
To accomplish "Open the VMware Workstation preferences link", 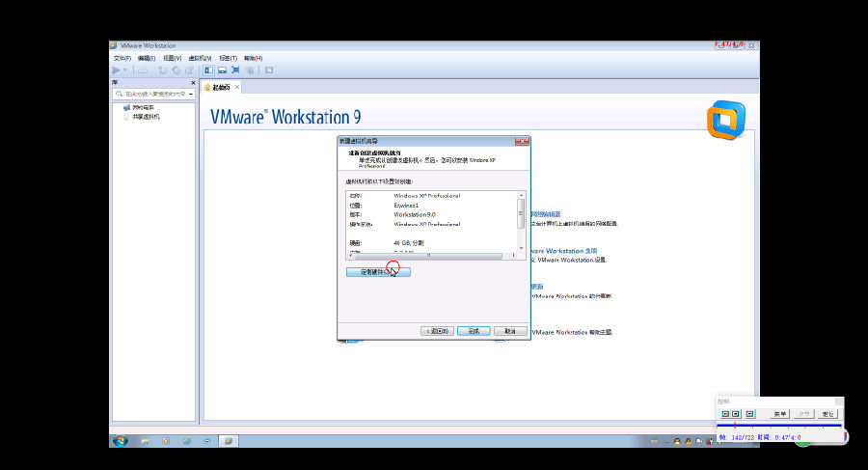I will pyautogui.click(x=564, y=251).
